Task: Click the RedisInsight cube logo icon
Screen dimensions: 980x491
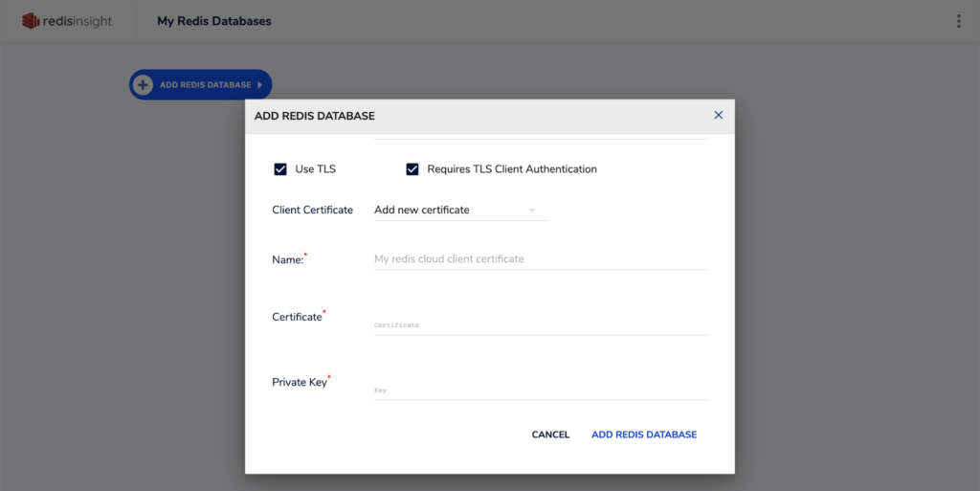Action: (32, 21)
